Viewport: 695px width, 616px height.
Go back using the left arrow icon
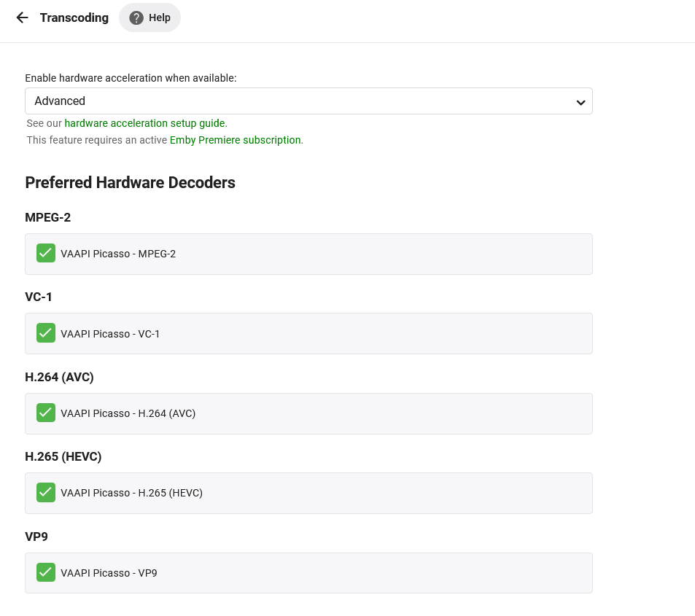(22, 17)
